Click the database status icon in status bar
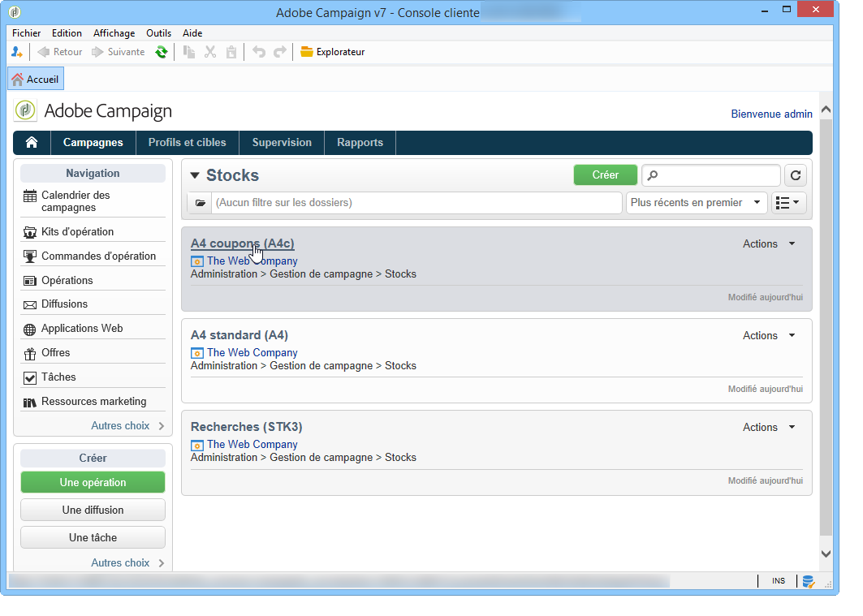This screenshot has height=616, width=863. (x=808, y=581)
